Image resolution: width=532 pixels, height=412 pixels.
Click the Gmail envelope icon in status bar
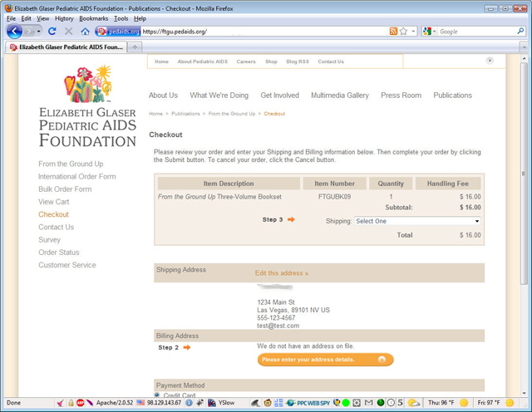pyautogui.click(x=368, y=403)
